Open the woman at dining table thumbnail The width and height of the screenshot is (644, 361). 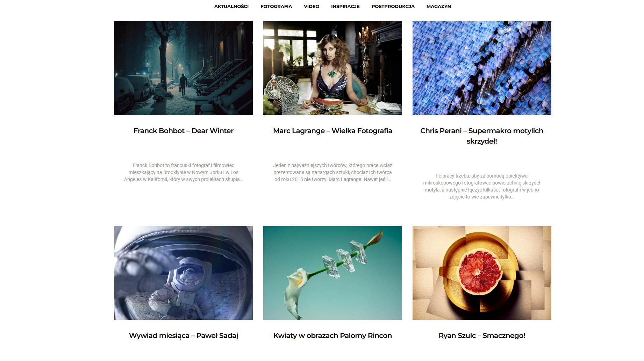(x=332, y=68)
